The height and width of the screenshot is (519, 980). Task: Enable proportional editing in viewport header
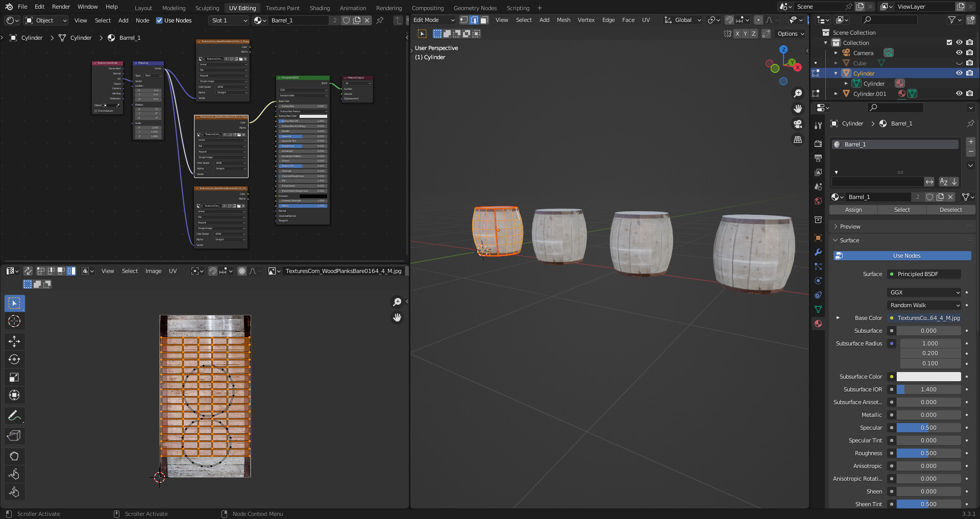point(758,20)
